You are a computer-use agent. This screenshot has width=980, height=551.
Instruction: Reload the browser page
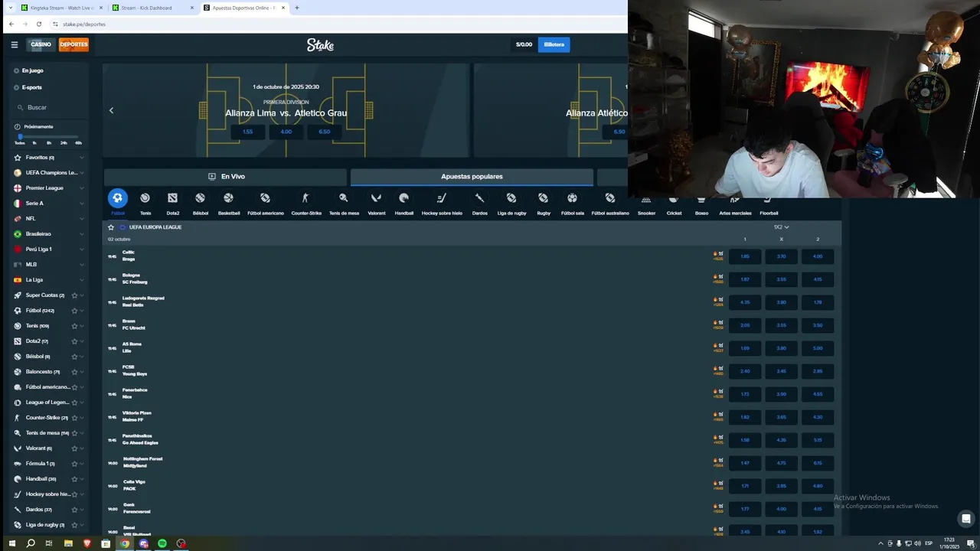39,24
